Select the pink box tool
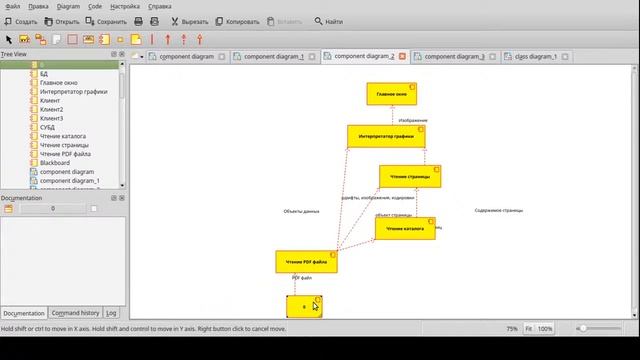The height and width of the screenshot is (360, 640). tap(72, 40)
